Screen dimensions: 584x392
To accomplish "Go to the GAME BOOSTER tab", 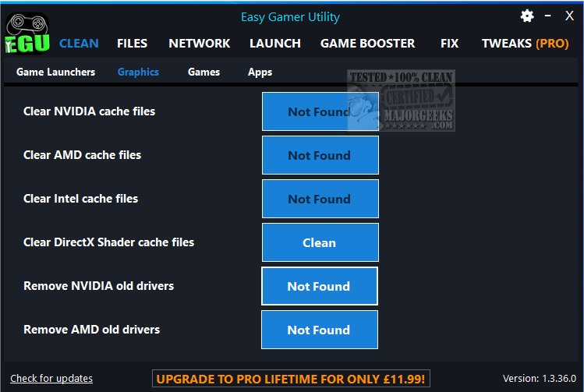I will 367,44.
